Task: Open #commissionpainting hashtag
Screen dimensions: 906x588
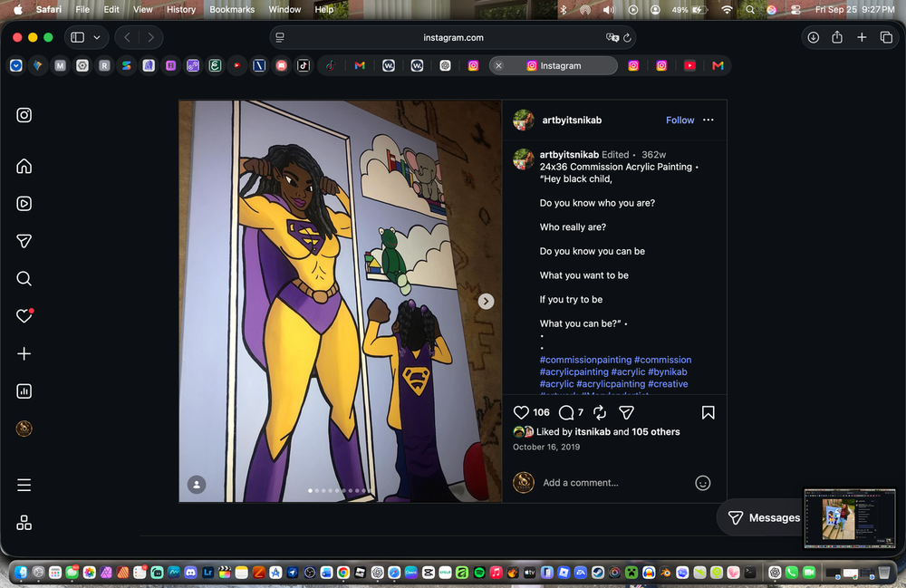Action: [x=585, y=360]
